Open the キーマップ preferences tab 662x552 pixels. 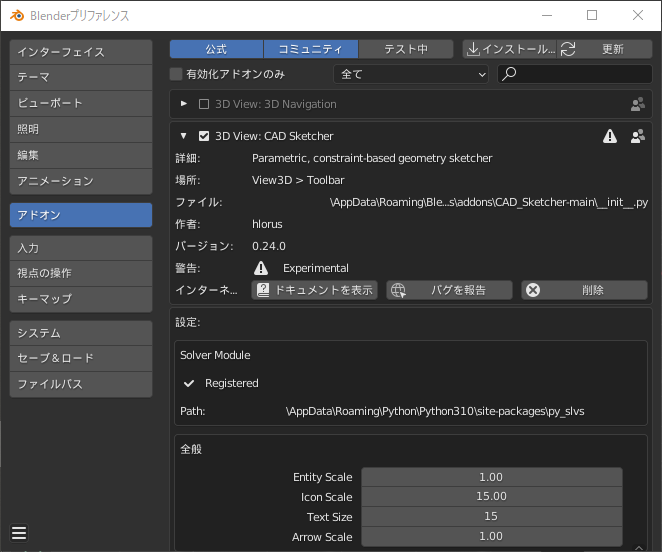coord(81,299)
